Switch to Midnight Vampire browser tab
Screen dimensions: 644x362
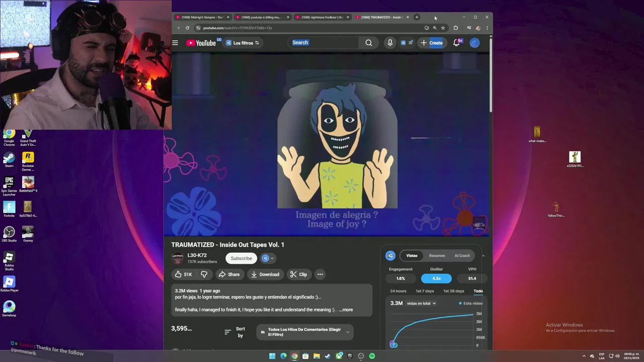[202, 17]
